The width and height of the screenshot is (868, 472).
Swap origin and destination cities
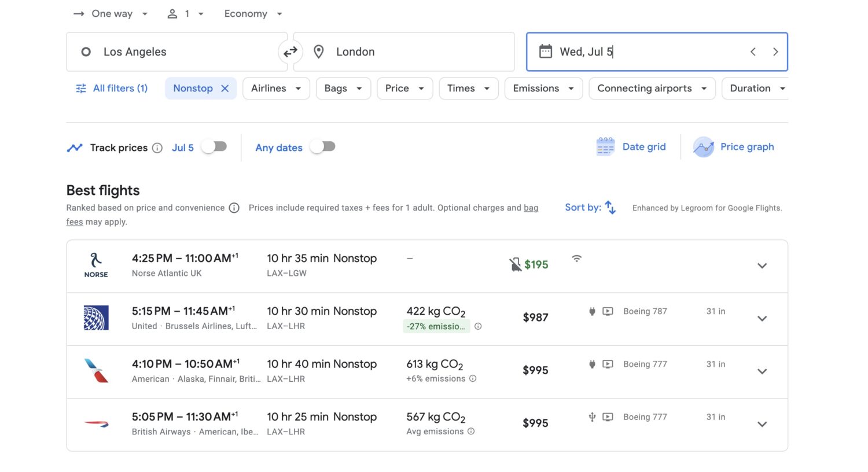point(290,52)
